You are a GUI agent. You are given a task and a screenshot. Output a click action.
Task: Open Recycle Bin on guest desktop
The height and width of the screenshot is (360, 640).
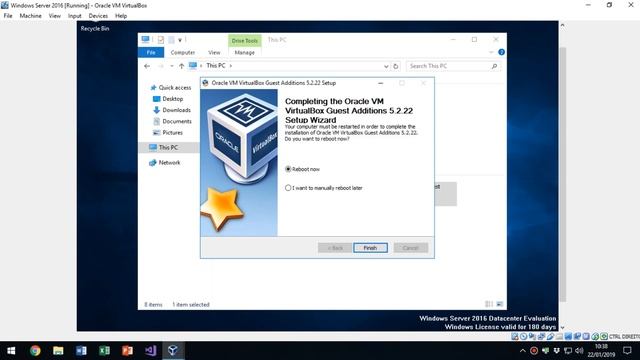click(95, 29)
